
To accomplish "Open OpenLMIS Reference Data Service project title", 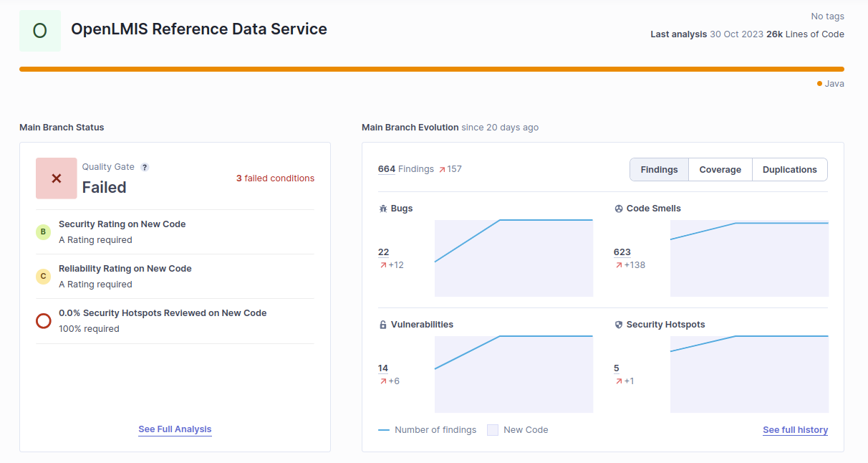I will coord(199,29).
